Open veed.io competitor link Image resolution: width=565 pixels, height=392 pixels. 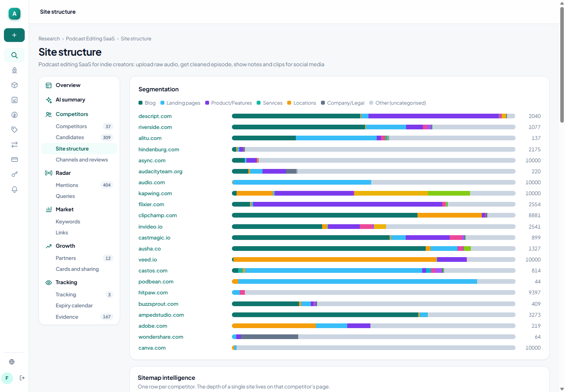pyautogui.click(x=148, y=260)
